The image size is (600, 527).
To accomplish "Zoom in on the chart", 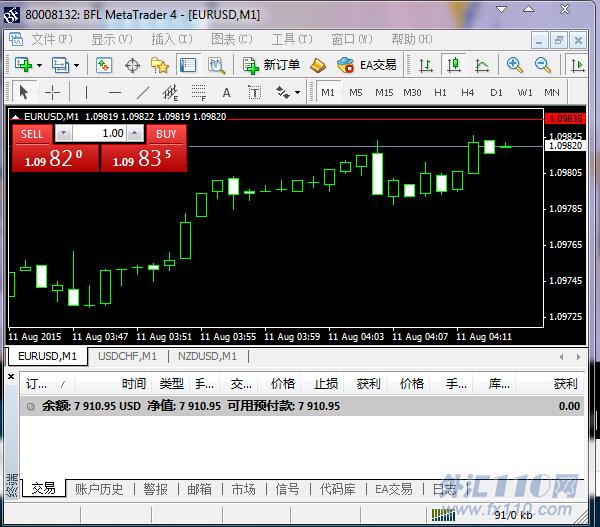I will click(514, 65).
